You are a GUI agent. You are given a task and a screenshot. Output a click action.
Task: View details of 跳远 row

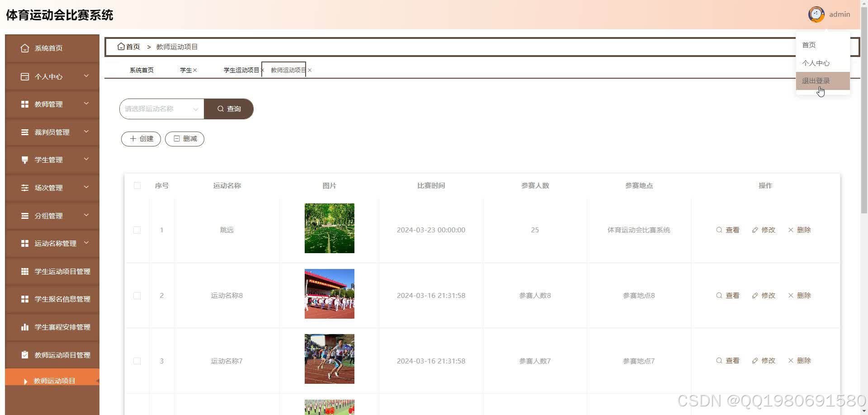coord(727,230)
